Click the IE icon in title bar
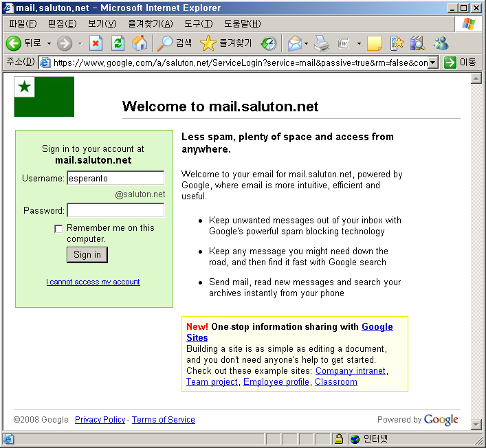The image size is (486, 448). [x=8, y=8]
